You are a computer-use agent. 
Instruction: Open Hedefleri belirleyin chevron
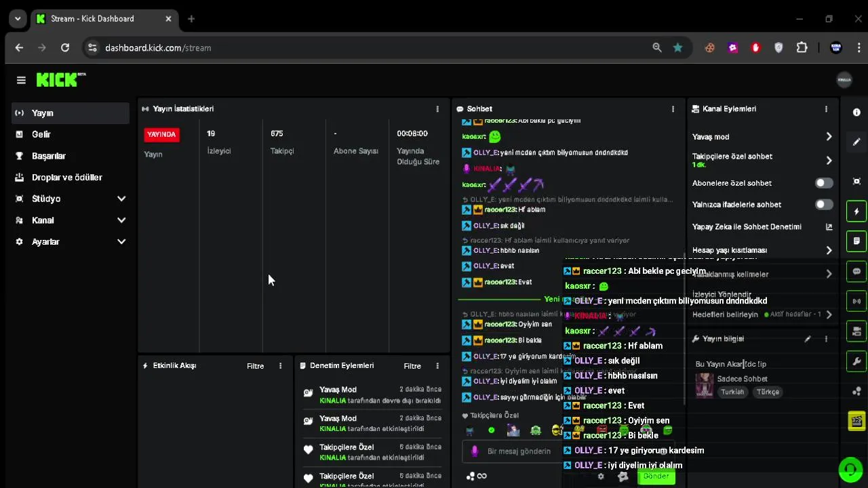(829, 314)
